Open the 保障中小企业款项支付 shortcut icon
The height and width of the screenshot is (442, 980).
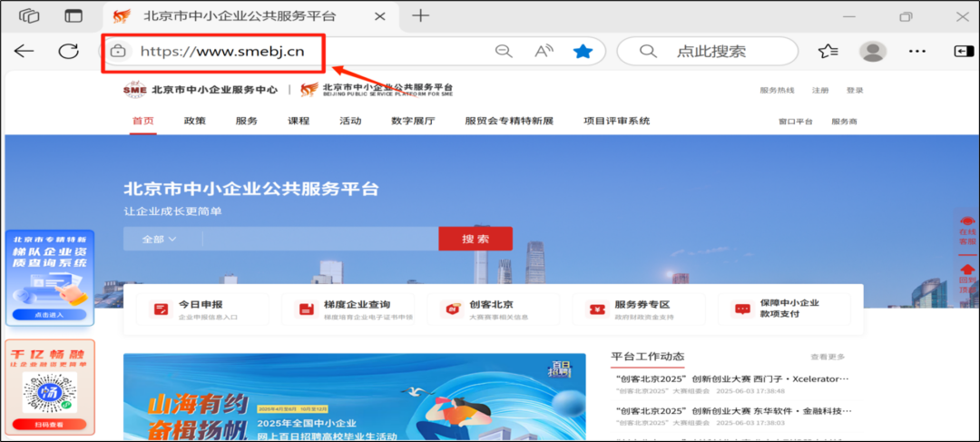(x=742, y=309)
